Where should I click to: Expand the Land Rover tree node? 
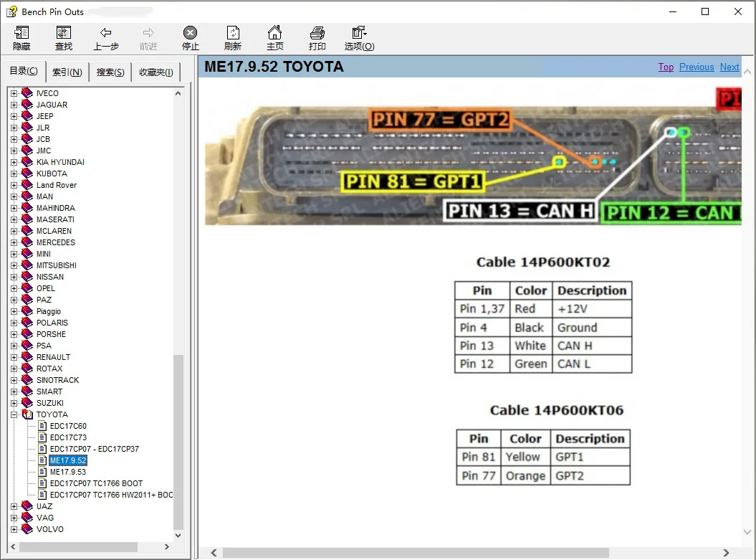[14, 185]
